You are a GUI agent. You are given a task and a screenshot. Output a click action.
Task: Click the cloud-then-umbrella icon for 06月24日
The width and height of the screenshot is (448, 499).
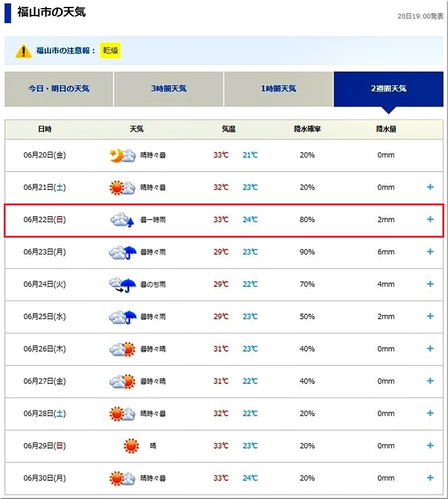123,284
